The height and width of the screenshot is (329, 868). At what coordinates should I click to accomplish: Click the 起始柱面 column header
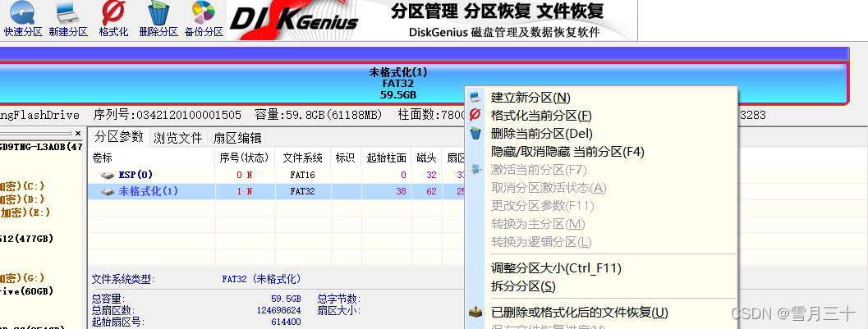[x=387, y=158]
